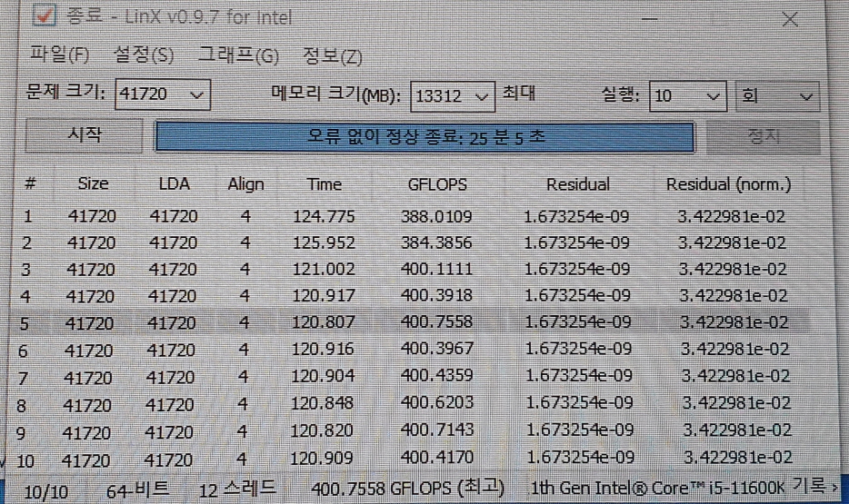The width and height of the screenshot is (849, 504).
Task: Click the progress bar showing 오류 없이 정상 종료
Action: pyautogui.click(x=424, y=137)
